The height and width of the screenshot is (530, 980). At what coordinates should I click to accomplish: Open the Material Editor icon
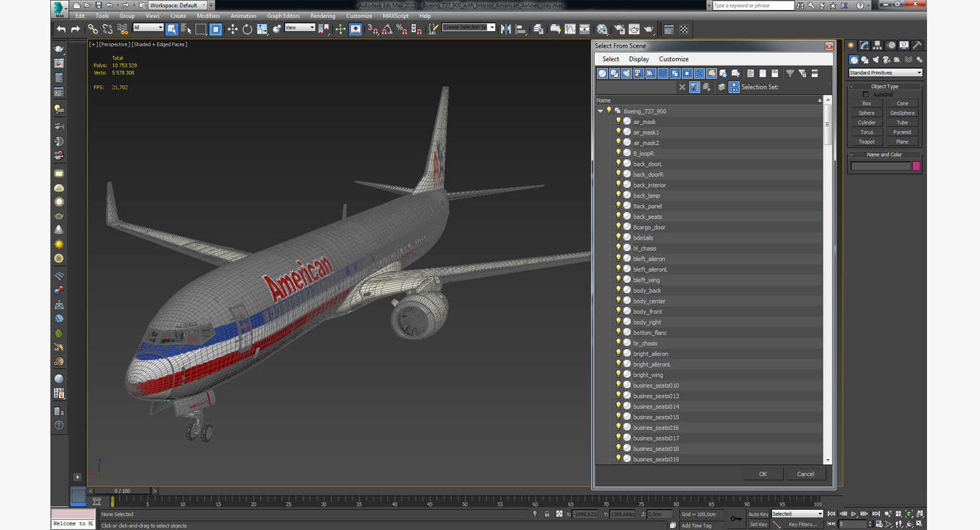point(602,29)
